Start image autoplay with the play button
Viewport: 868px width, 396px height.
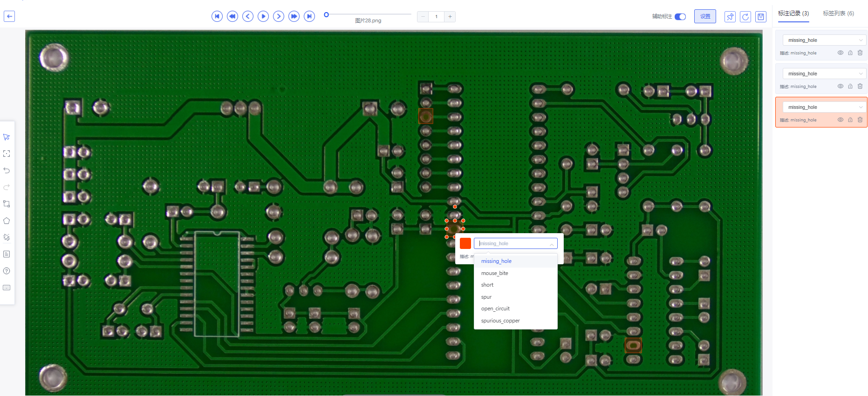click(x=263, y=16)
